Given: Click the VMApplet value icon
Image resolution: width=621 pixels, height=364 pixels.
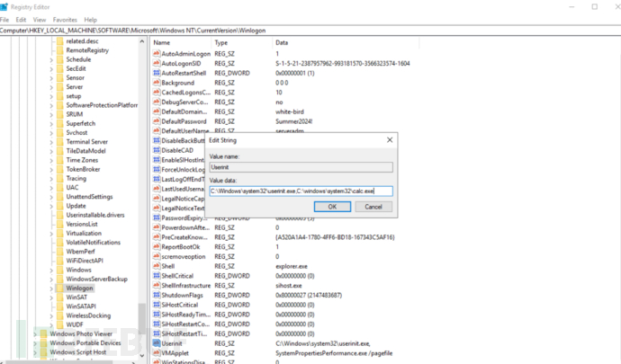Looking at the screenshot, I should tap(157, 353).
